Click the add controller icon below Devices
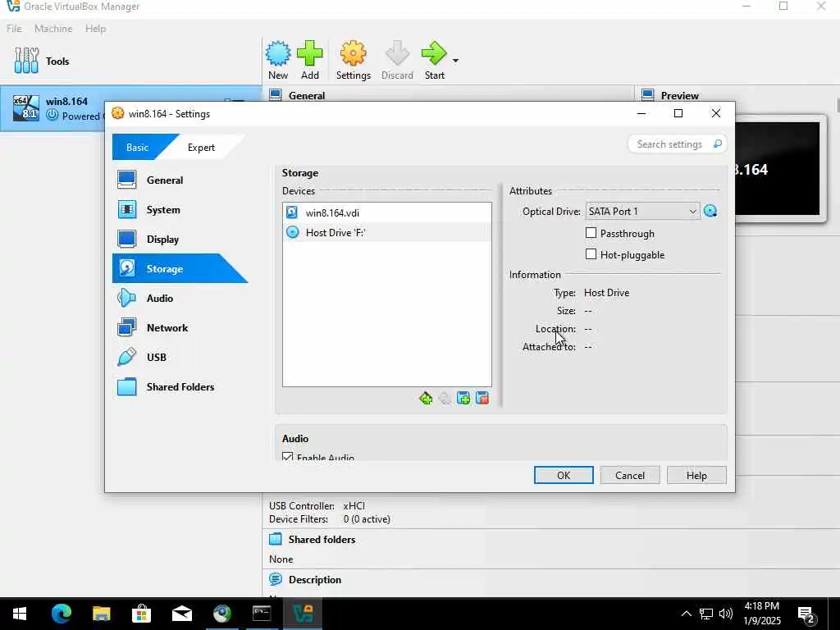 coord(426,398)
